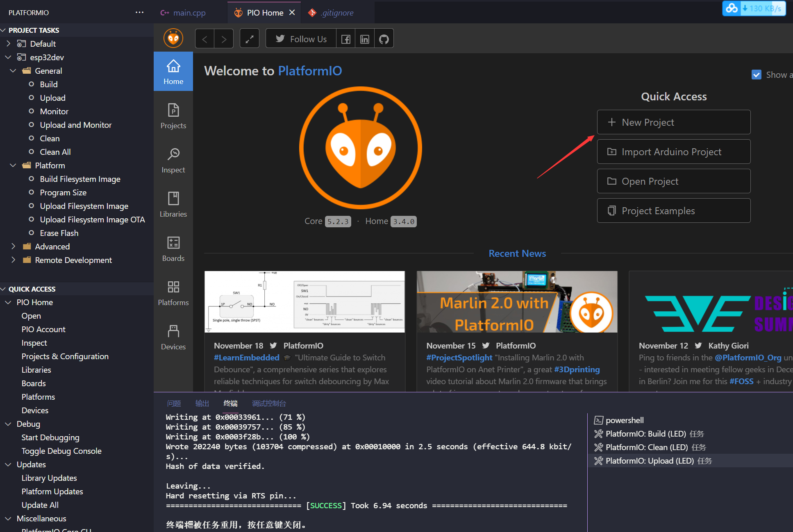This screenshot has width=793, height=532.
Task: Open the Platforms sidebar icon
Action: pos(173,292)
